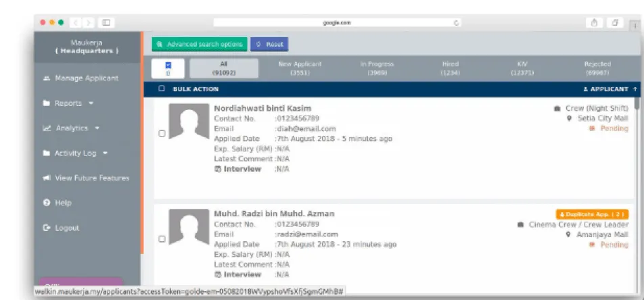Switch to KIV tab
This screenshot has height=300, width=644.
[x=522, y=68]
